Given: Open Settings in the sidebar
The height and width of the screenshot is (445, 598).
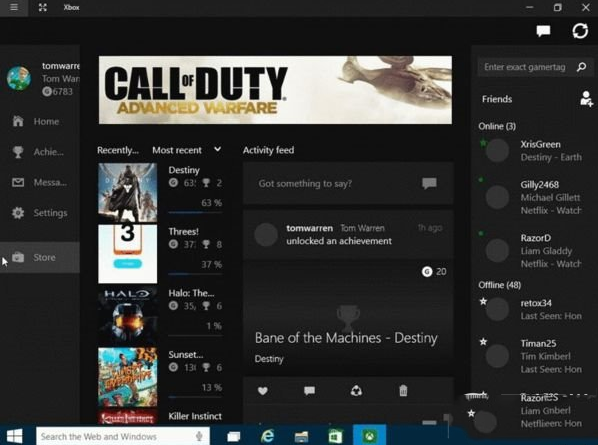Looking at the screenshot, I should pyautogui.click(x=40, y=213).
